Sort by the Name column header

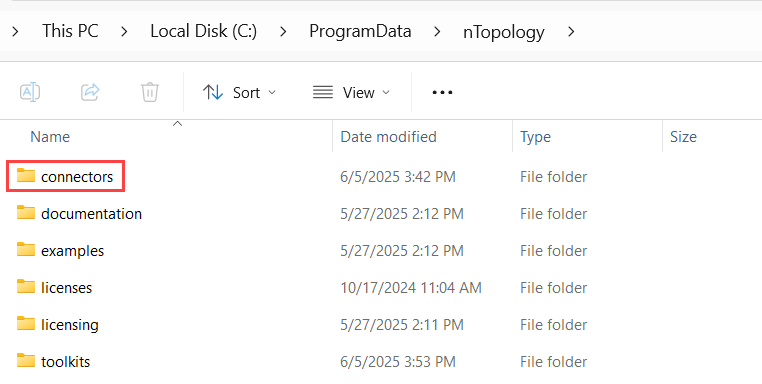(50, 137)
